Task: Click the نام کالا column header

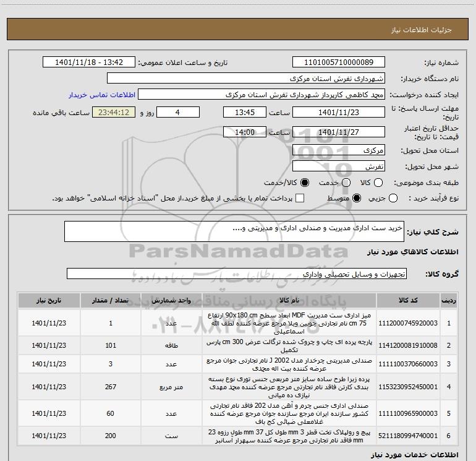Action: (289, 301)
